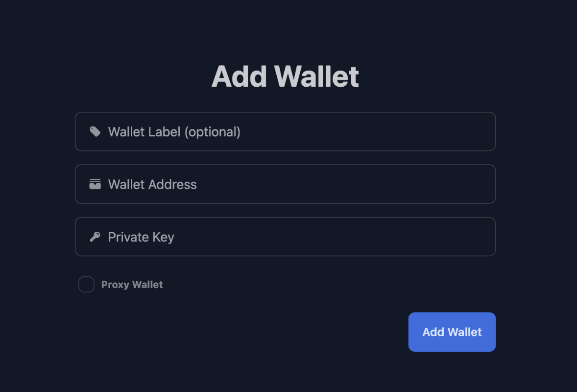Select the key glyph in third field

[95, 237]
